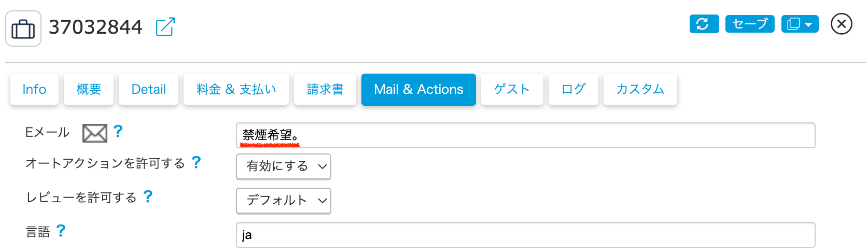The width and height of the screenshot is (868, 252).
Task: Click the refresh arrows button
Action: click(704, 24)
